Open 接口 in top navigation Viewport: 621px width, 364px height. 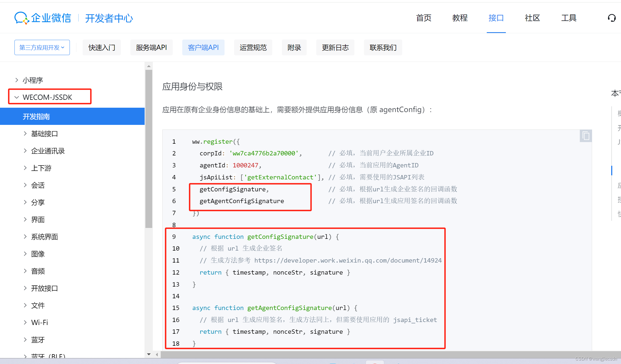[x=496, y=18]
